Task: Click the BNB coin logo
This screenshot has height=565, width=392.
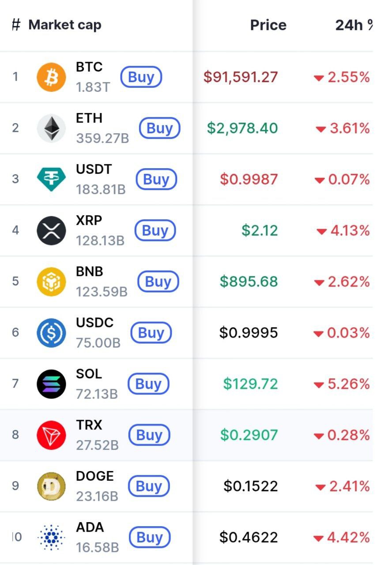Action: (51, 282)
